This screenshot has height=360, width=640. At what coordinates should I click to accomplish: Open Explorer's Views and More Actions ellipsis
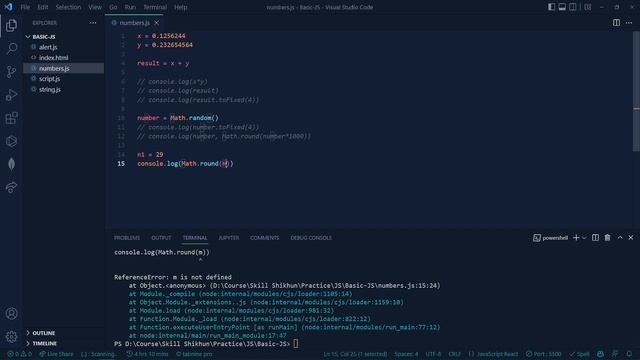tap(93, 23)
